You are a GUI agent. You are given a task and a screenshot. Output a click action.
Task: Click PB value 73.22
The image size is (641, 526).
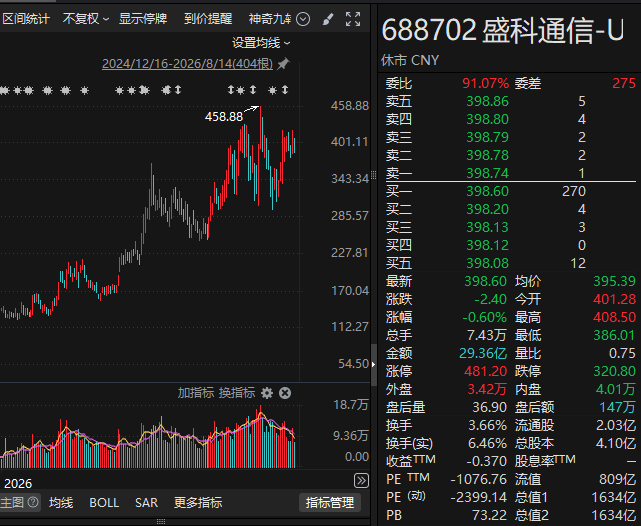click(x=489, y=515)
